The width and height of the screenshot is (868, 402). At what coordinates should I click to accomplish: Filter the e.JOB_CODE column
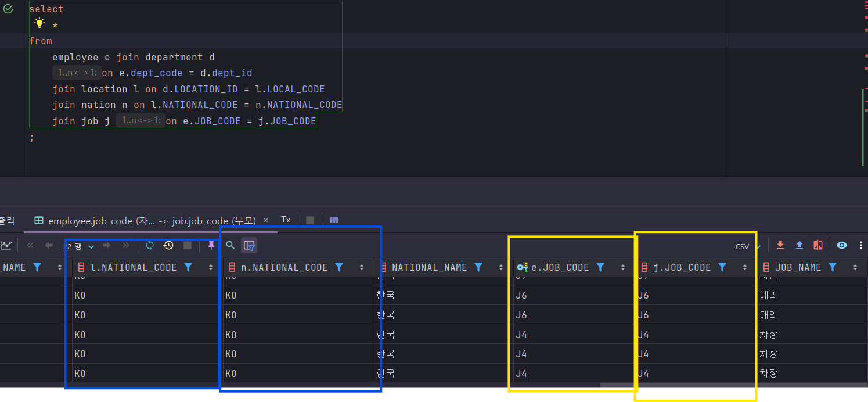point(600,267)
